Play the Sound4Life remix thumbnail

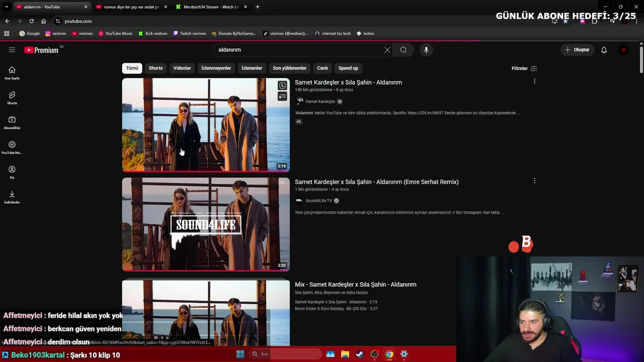coord(206,224)
